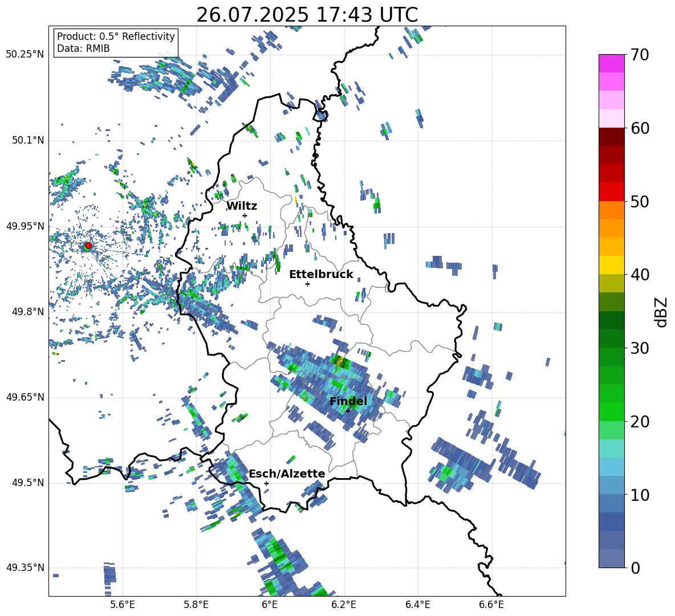Click the 10 tick on colorbar
675x616 pixels.
pyautogui.click(x=640, y=495)
